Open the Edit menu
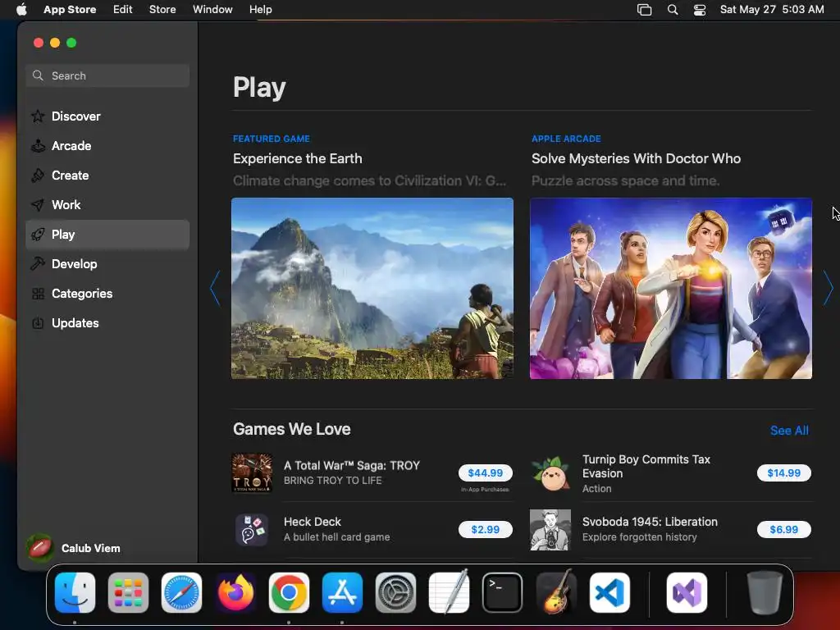 123,9
